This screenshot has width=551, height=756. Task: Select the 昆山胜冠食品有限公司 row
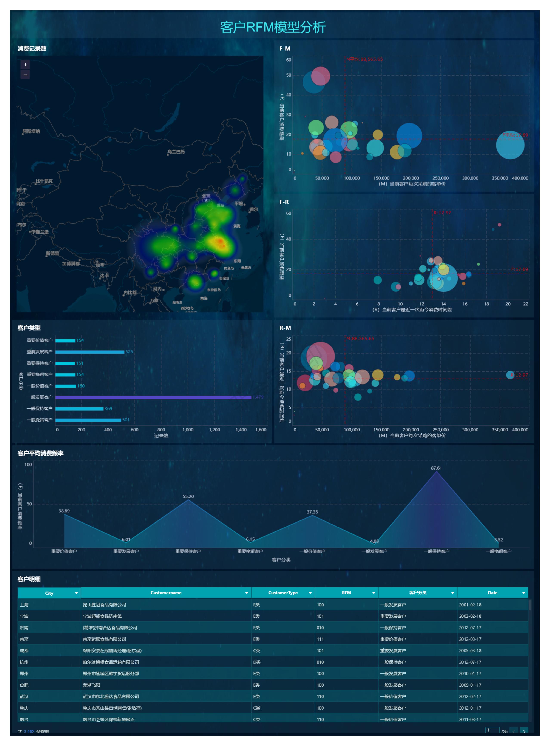pos(273,605)
